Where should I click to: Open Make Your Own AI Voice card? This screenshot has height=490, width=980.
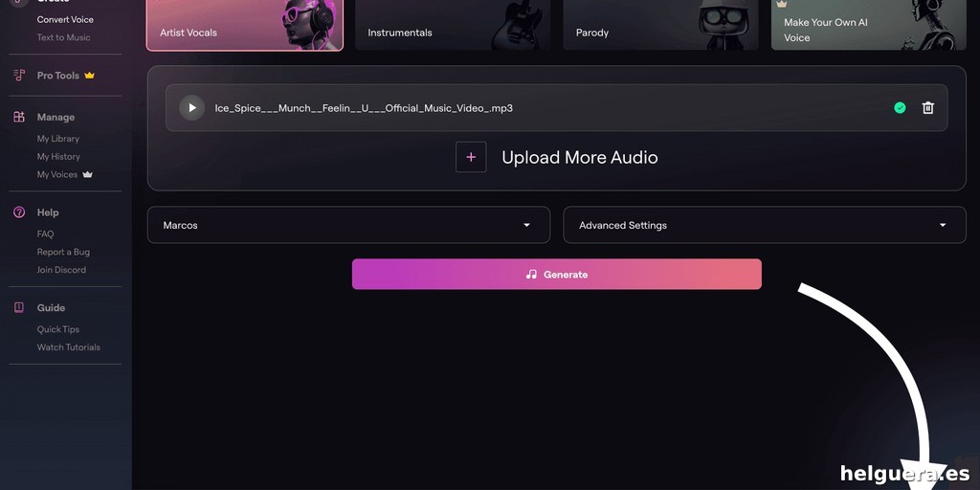pyautogui.click(x=868, y=25)
